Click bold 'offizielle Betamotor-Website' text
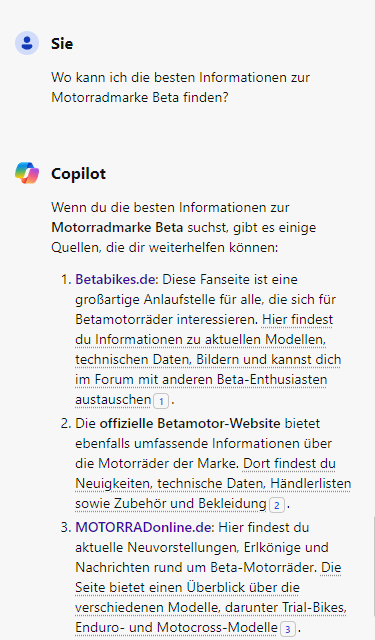Image resolution: width=375 pixels, height=640 pixels. (190, 423)
